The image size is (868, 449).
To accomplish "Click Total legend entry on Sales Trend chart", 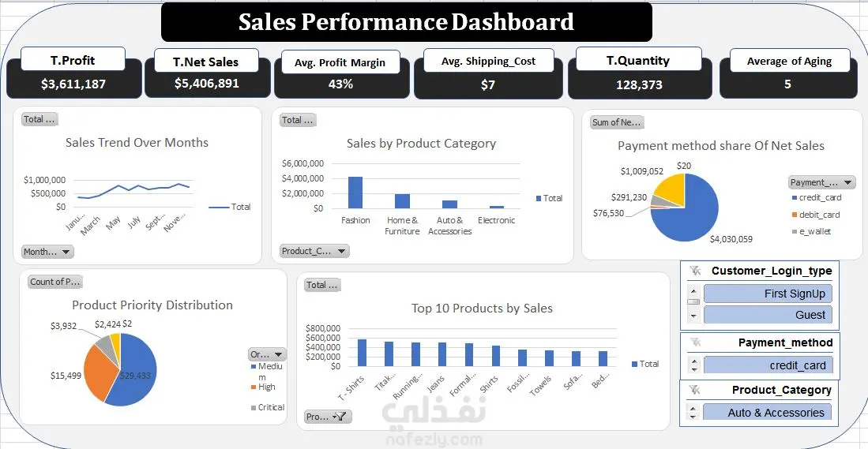I will point(230,207).
